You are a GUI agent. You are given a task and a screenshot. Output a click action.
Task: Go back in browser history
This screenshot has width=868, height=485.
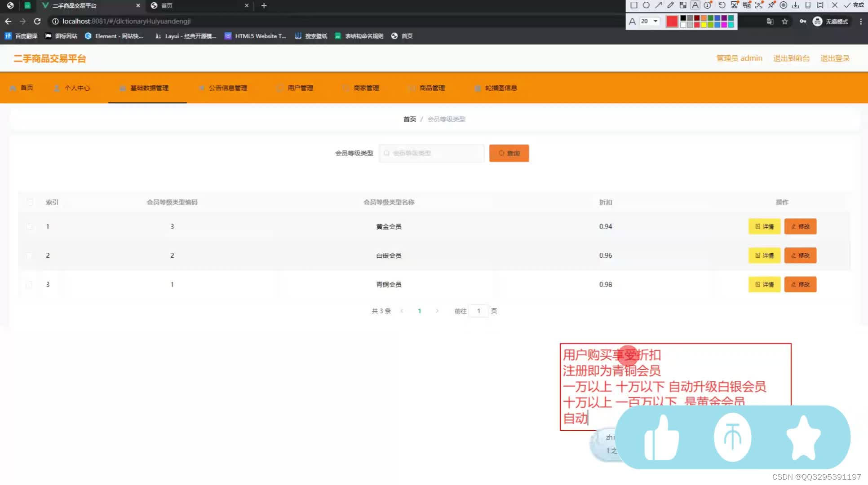[8, 21]
